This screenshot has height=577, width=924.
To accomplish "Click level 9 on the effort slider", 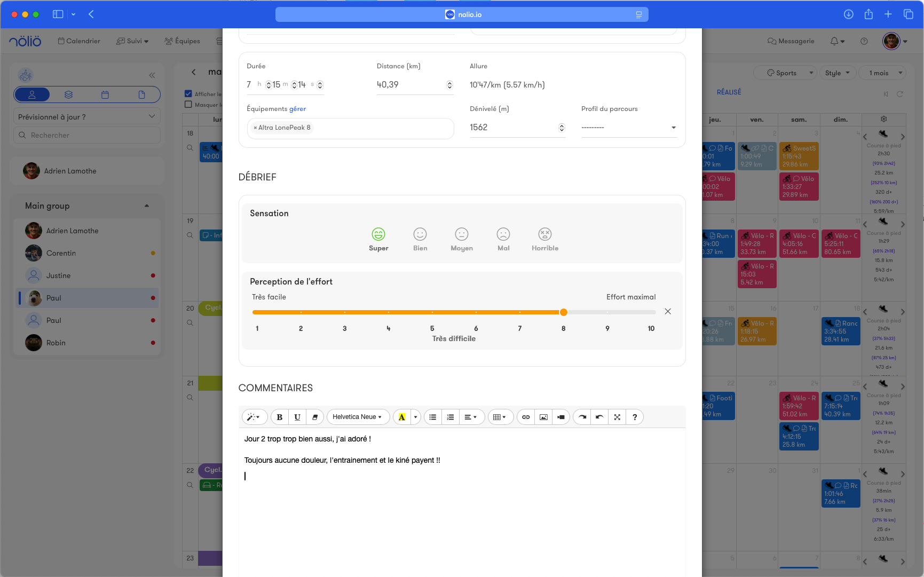I will [607, 312].
